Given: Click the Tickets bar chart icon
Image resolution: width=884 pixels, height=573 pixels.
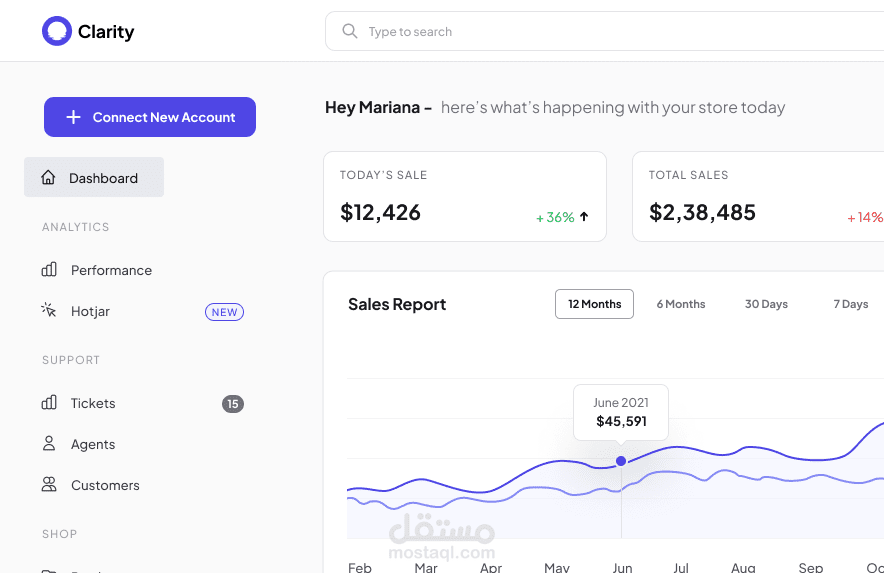Looking at the screenshot, I should point(49,402).
